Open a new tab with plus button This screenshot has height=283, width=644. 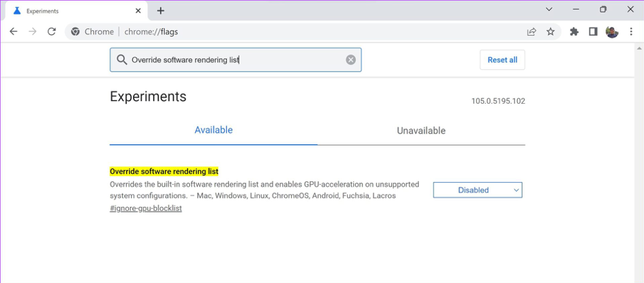pos(160,10)
